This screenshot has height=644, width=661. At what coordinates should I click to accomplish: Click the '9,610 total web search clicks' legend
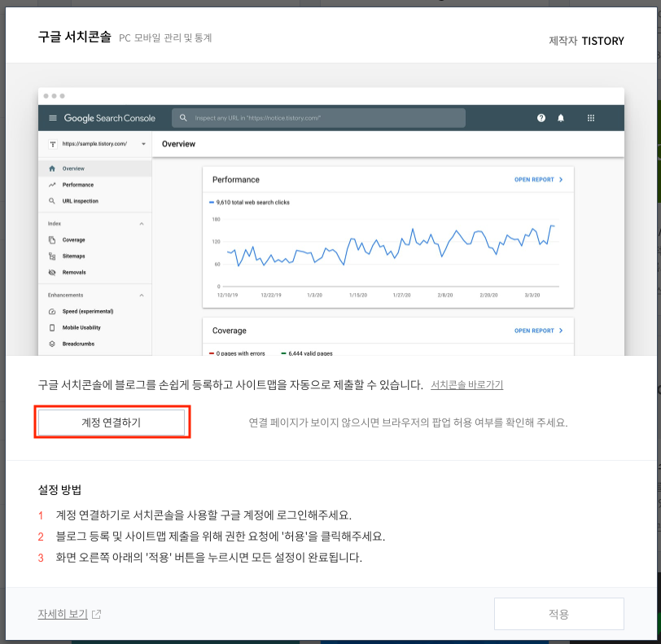250,203
